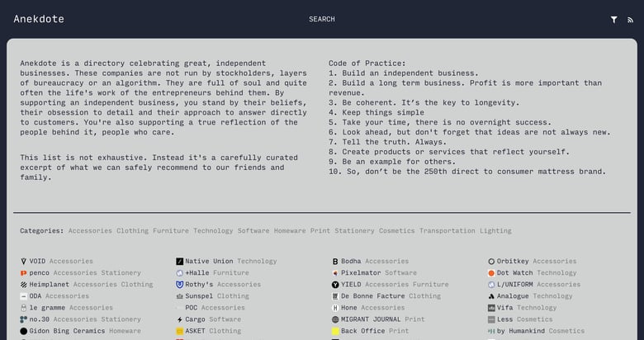The image size is (644, 340).
Task: Filter by the Software category
Action: click(253, 231)
